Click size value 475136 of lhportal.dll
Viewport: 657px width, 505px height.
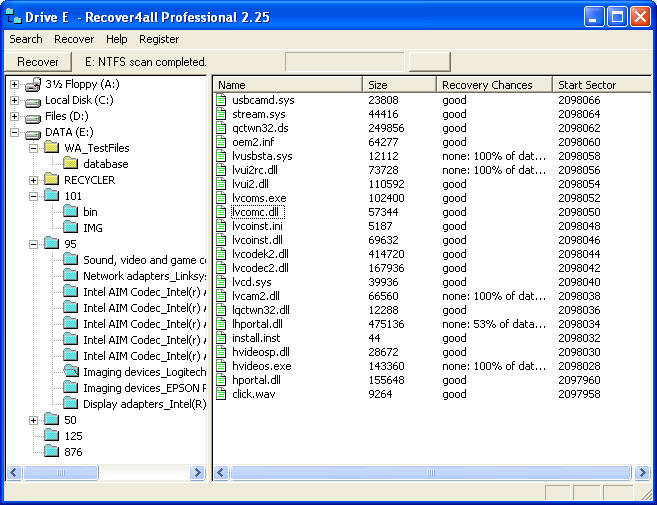(386, 324)
